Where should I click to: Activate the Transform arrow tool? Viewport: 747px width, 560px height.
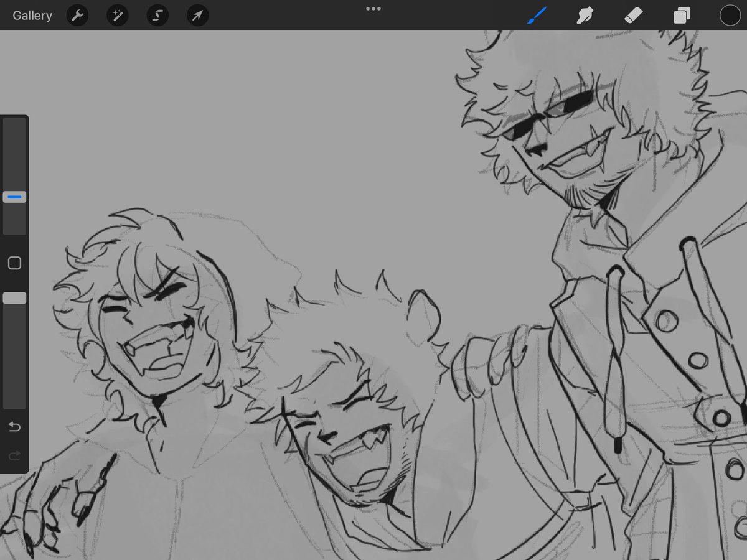pyautogui.click(x=197, y=16)
